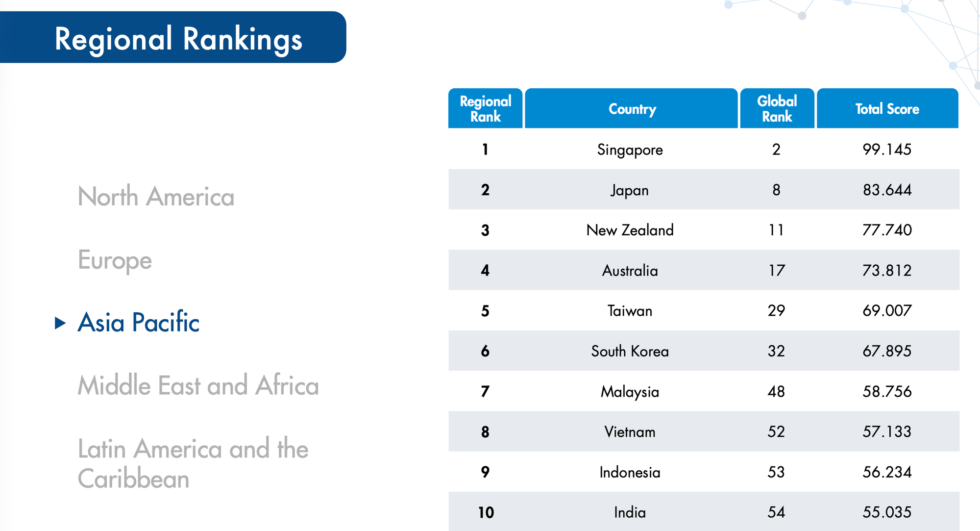980x531 pixels.
Task: Click the New Zealand country cell
Action: pos(630,230)
